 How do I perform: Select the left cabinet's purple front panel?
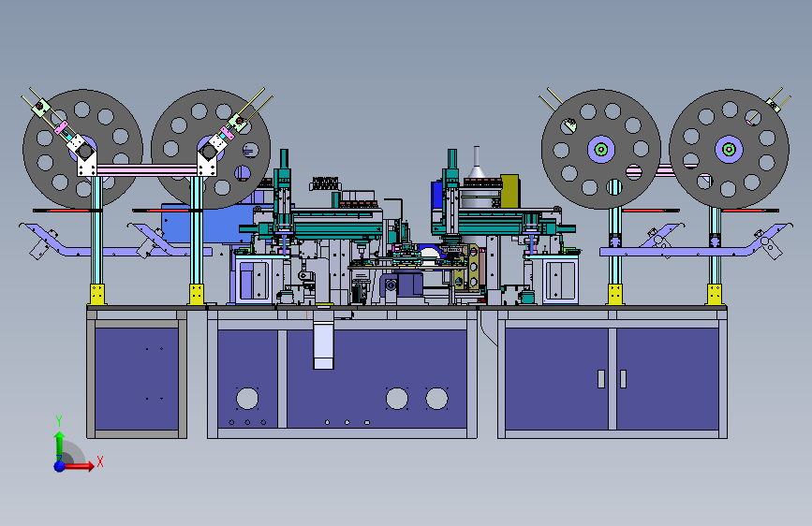[x=137, y=378]
